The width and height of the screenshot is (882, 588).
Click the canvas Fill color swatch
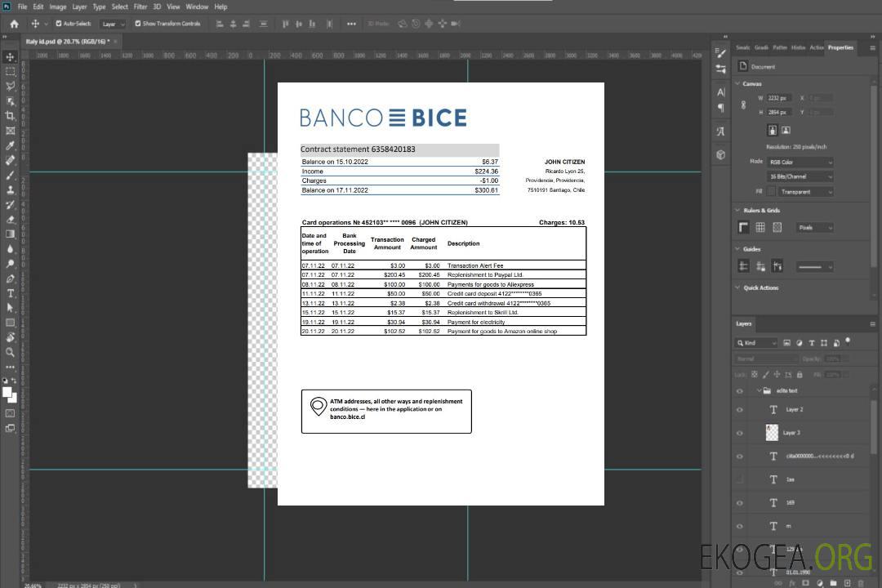772,192
